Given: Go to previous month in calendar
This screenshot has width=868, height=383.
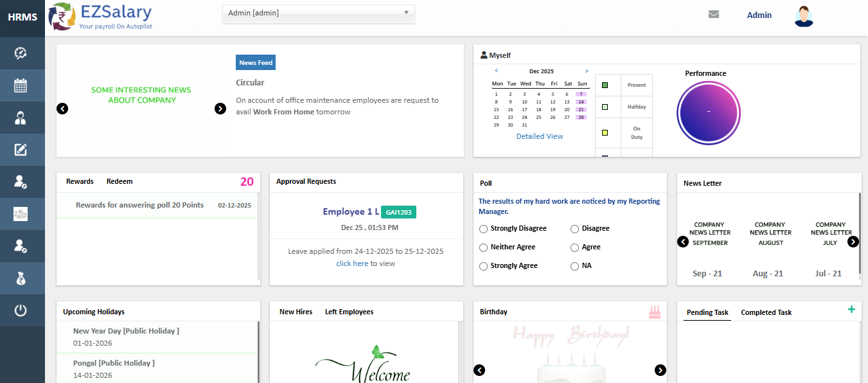Looking at the screenshot, I should click(x=496, y=71).
